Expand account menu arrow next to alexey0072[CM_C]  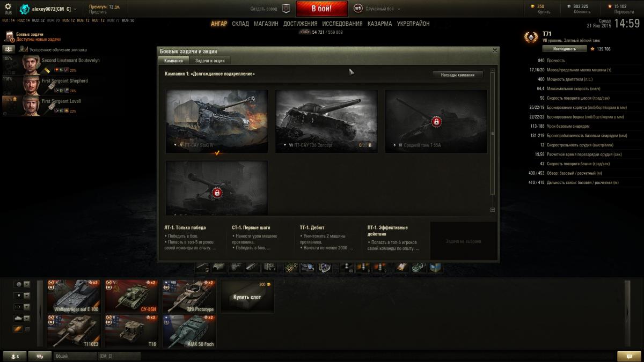pos(75,10)
